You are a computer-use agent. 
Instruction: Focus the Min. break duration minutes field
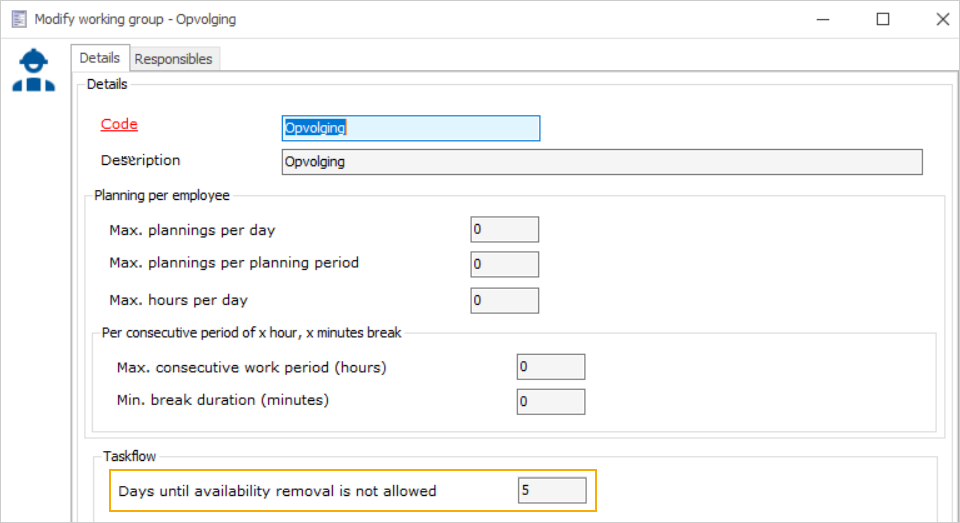550,401
